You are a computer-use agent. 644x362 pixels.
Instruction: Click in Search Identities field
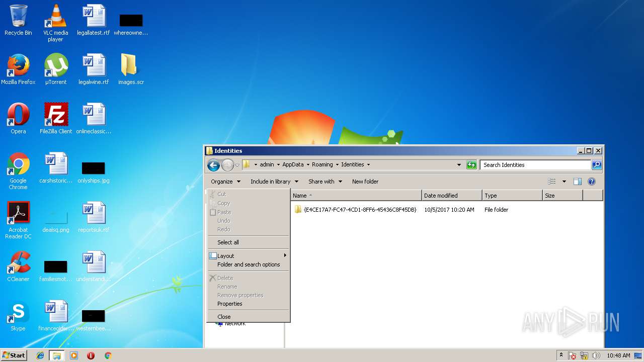535,165
